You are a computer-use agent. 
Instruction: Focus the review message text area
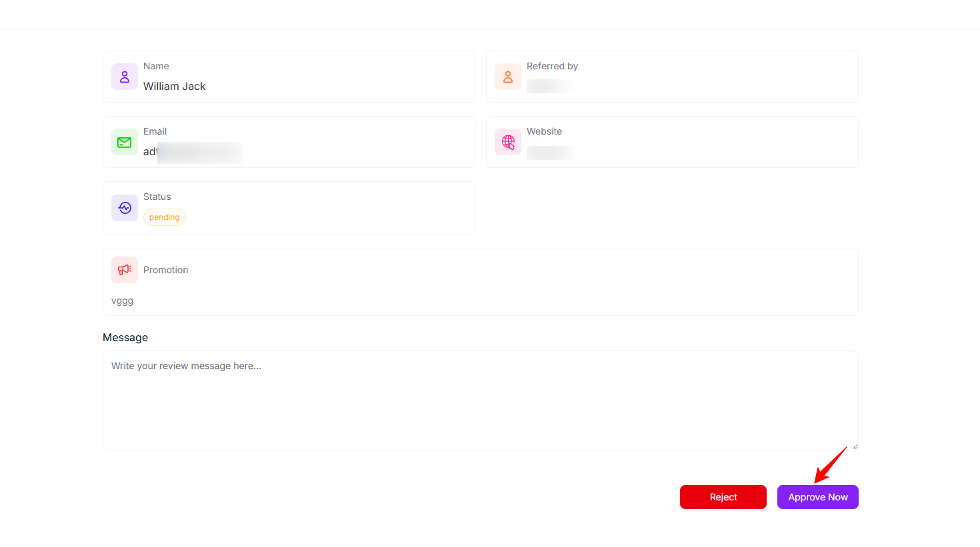480,400
